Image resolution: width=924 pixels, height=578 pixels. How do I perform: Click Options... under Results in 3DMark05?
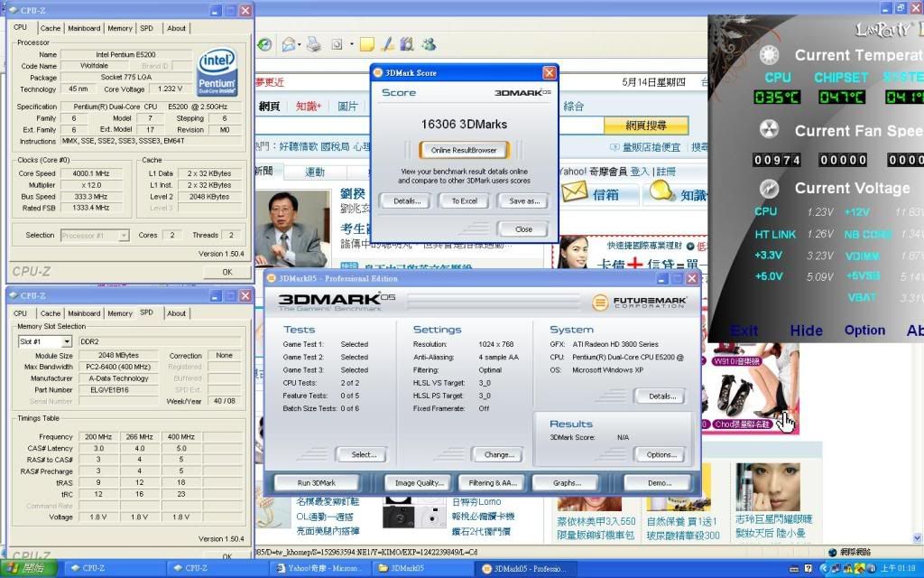click(661, 455)
